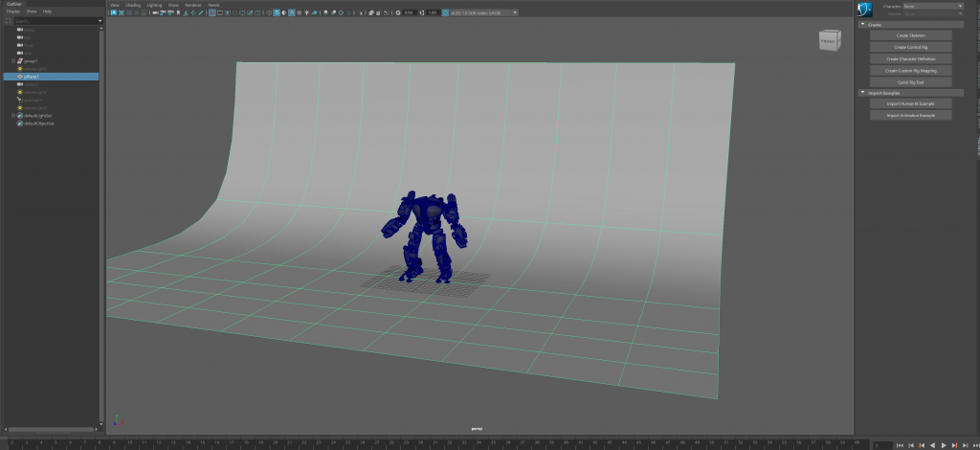Click the Create Skeleton button
Viewport: 980px width, 450px height.
pos(911,35)
